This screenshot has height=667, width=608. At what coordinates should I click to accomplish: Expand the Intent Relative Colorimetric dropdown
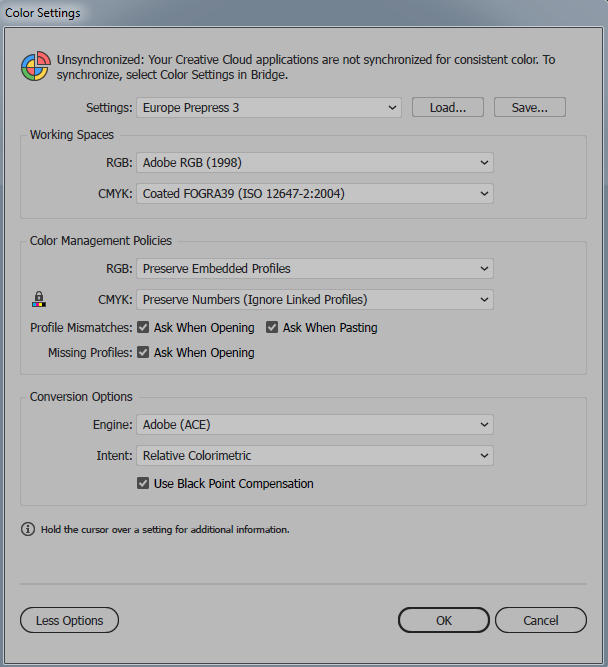315,456
